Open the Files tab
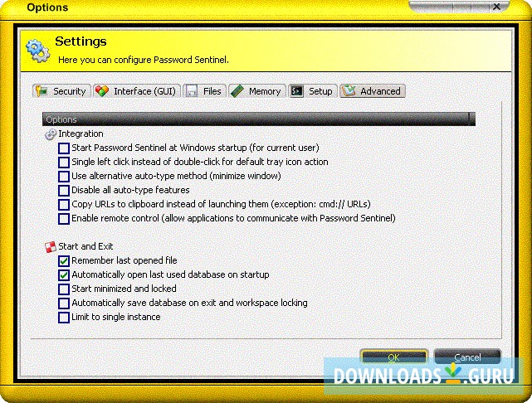The image size is (532, 403). (x=205, y=91)
